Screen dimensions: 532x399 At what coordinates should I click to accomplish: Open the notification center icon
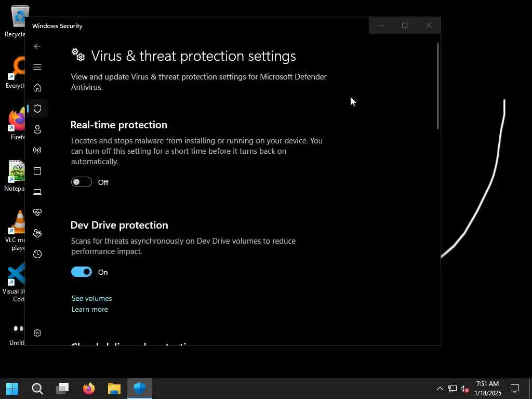tap(515, 389)
